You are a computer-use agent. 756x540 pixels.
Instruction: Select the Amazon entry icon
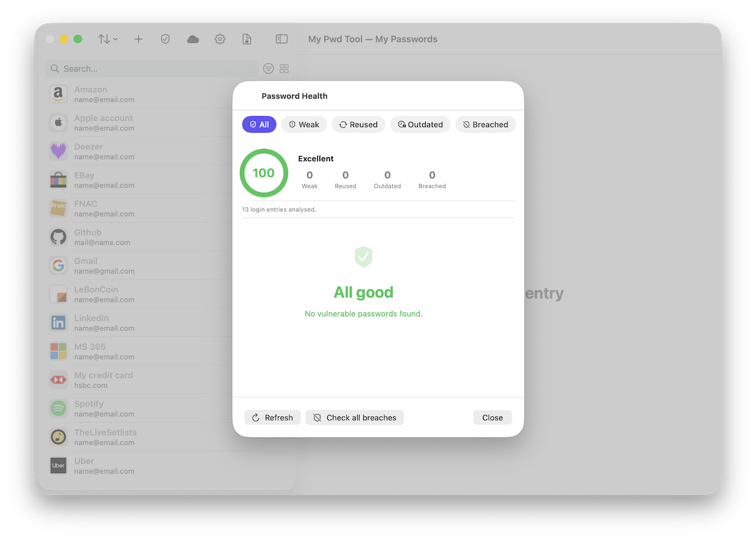(x=58, y=94)
